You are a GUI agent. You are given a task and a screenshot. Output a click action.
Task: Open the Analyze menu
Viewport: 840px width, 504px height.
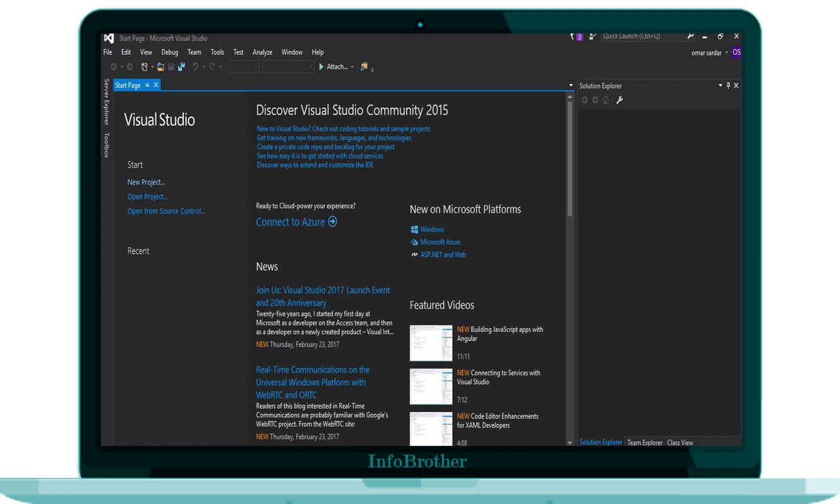pyautogui.click(x=263, y=52)
